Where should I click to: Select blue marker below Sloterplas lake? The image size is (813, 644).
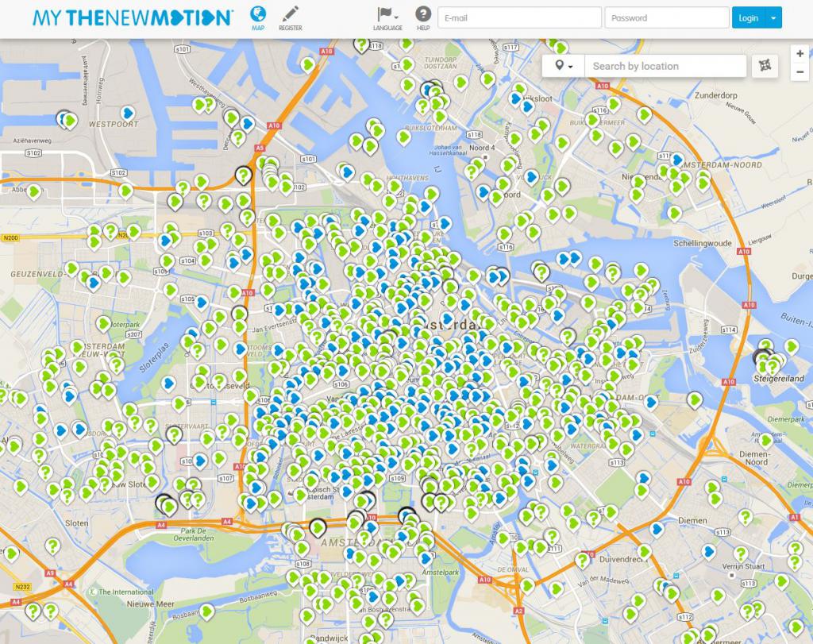(x=168, y=384)
